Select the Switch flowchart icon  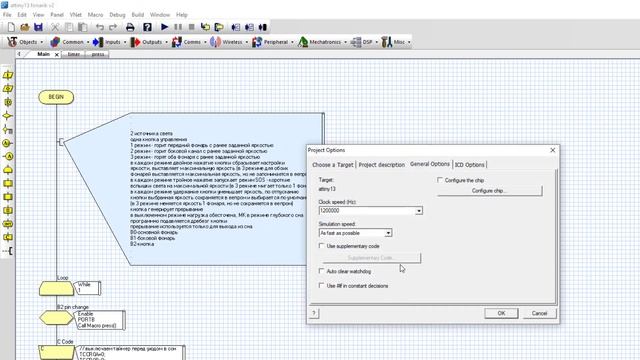(8, 130)
